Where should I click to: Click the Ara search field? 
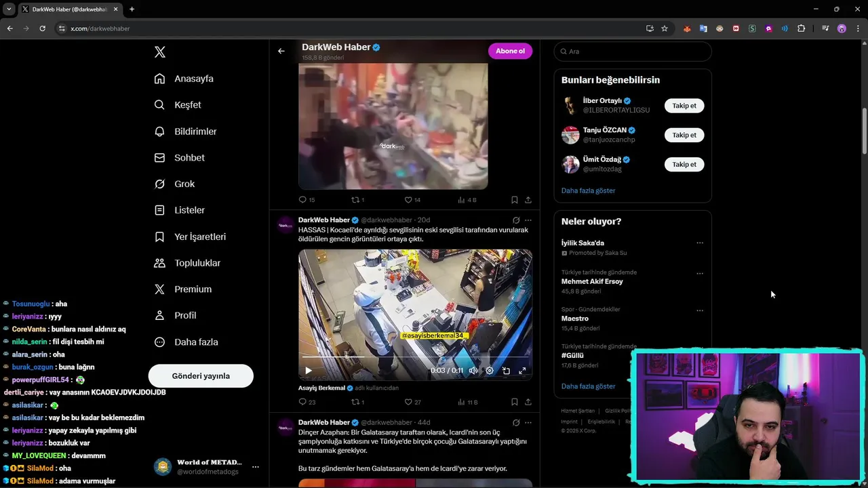pyautogui.click(x=633, y=52)
